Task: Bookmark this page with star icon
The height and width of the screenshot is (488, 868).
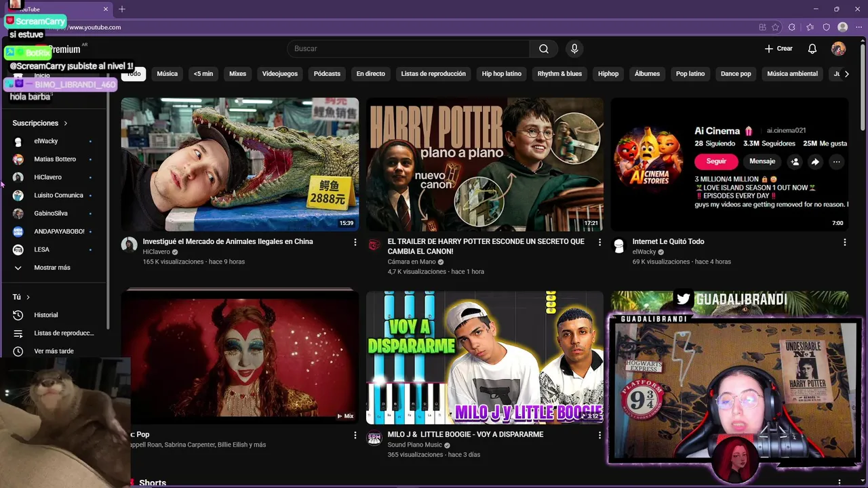Action: pyautogui.click(x=775, y=27)
